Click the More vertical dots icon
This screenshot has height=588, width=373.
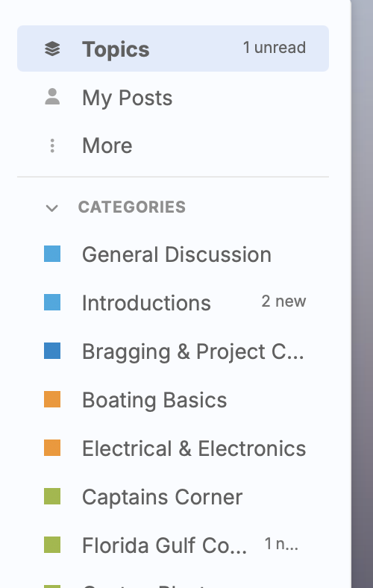click(52, 146)
